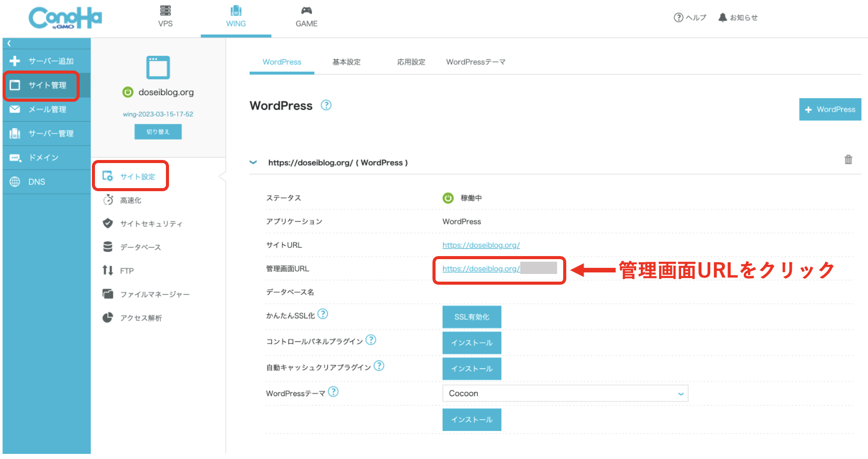868x459 pixels.
Task: Click the ドメイン icon in sidebar
Action: [15, 158]
